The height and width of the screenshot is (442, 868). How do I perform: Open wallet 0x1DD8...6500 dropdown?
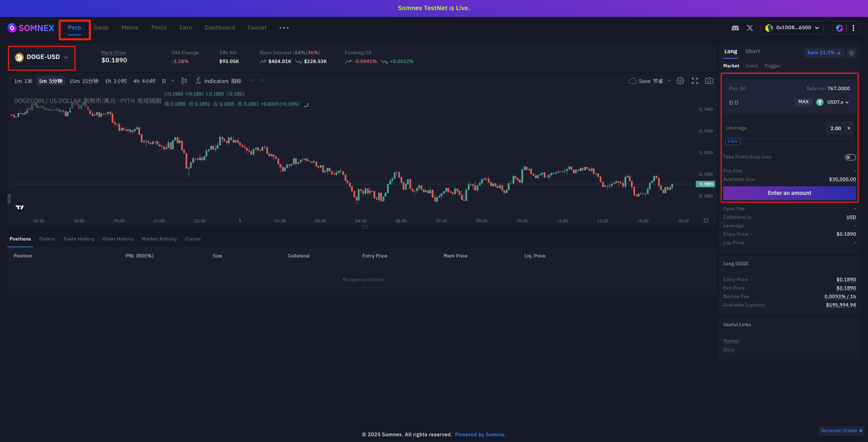[x=792, y=28]
